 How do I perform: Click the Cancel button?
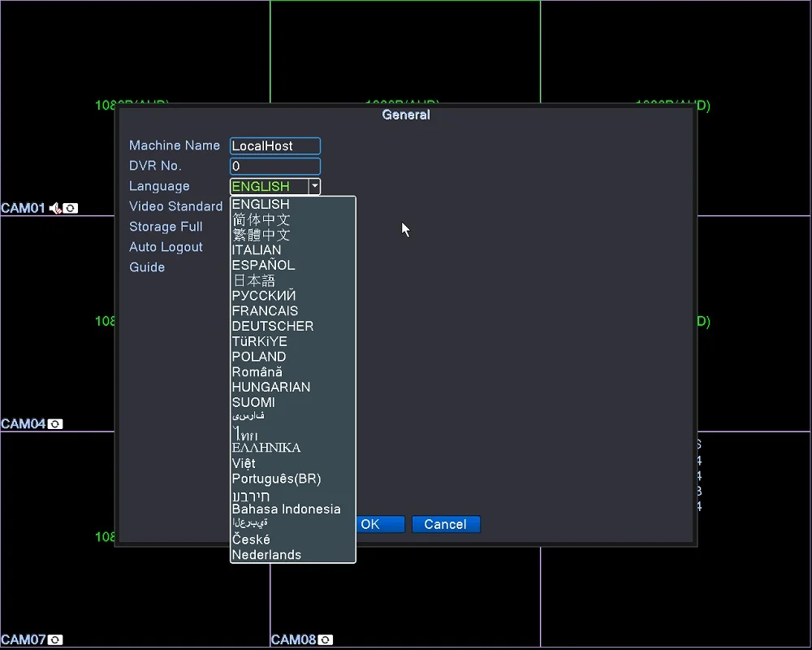(446, 525)
